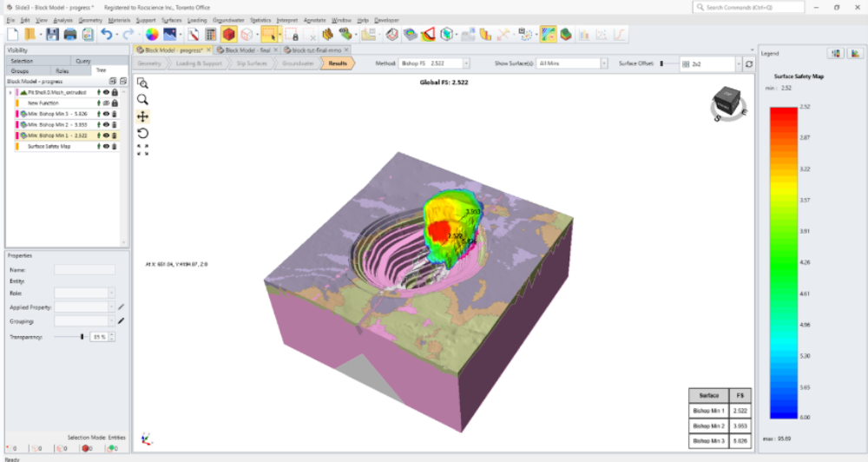
Task: Switch to block-tut-final-mmo tab
Action: (x=316, y=49)
